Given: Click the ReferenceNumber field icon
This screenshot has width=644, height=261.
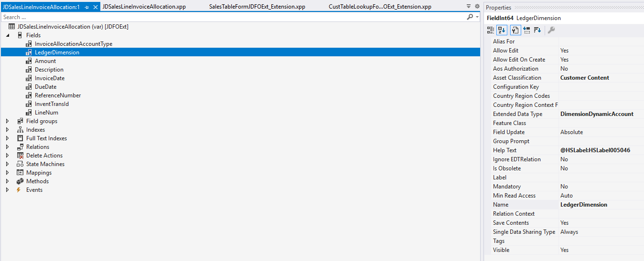Looking at the screenshot, I should click(x=29, y=95).
